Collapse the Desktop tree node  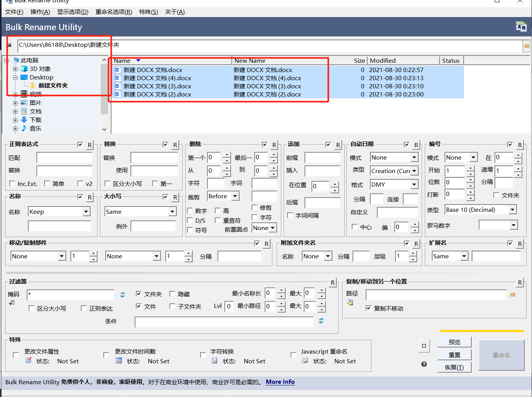(15, 77)
